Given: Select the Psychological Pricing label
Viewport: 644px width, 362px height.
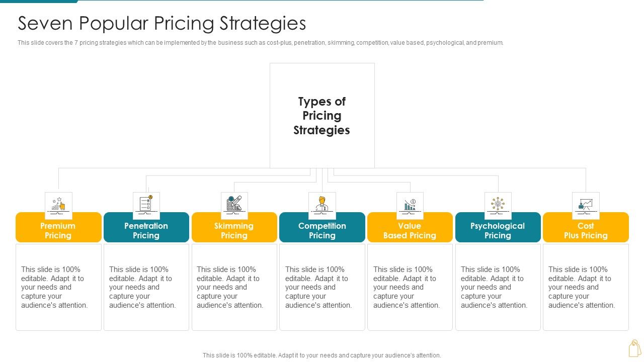Looking at the screenshot, I should 498,230.
